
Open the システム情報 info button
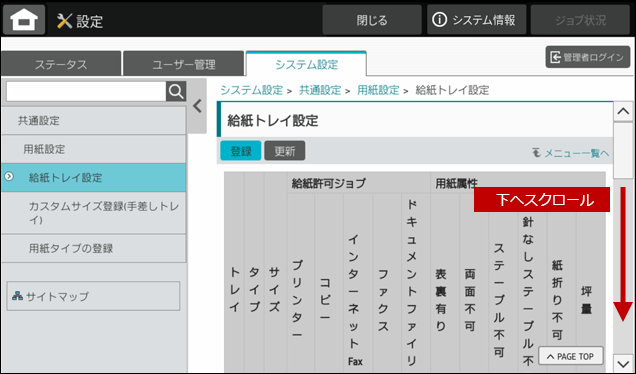pyautogui.click(x=476, y=20)
